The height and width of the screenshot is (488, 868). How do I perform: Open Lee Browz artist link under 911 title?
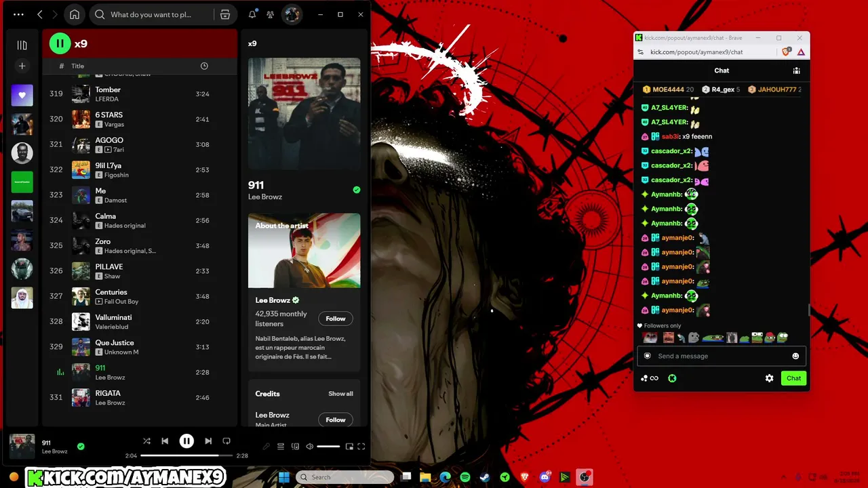click(265, 197)
